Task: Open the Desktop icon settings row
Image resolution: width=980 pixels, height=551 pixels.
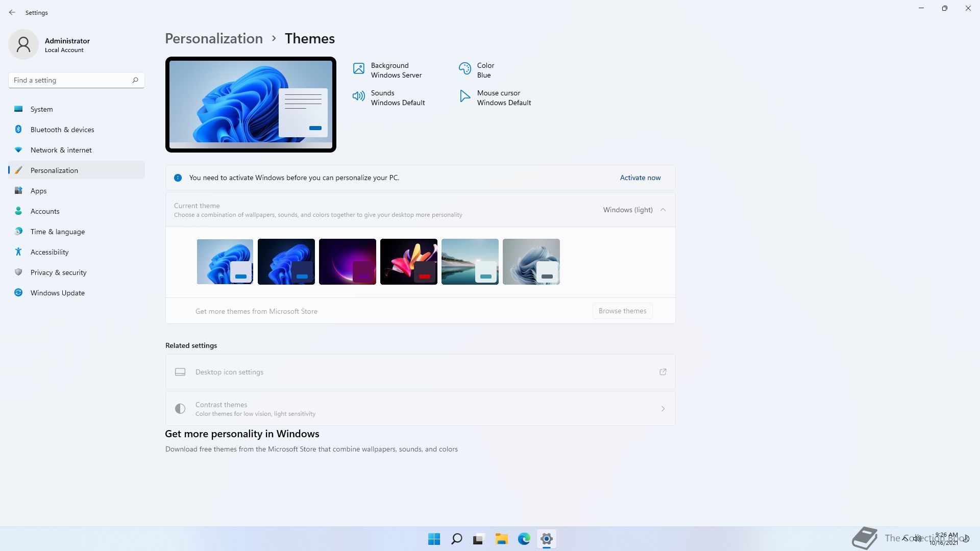Action: pyautogui.click(x=420, y=372)
